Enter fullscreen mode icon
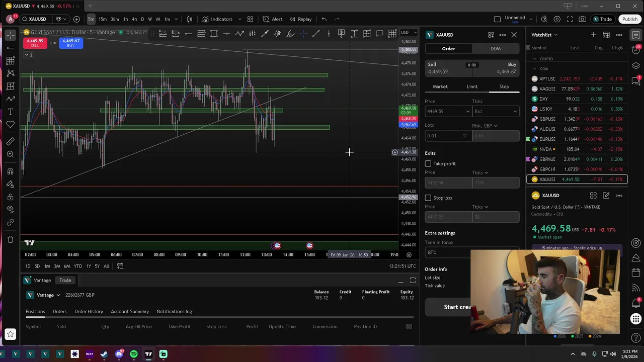 [570, 19]
